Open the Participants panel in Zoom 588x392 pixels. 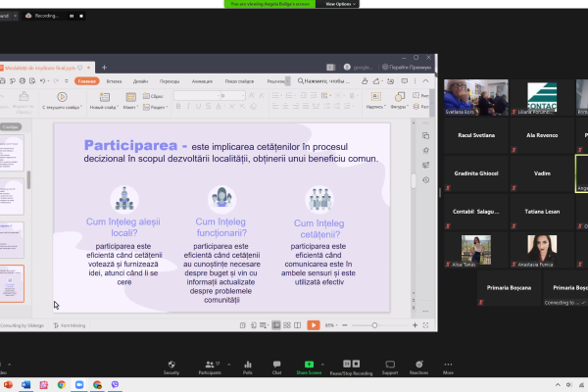208,365
